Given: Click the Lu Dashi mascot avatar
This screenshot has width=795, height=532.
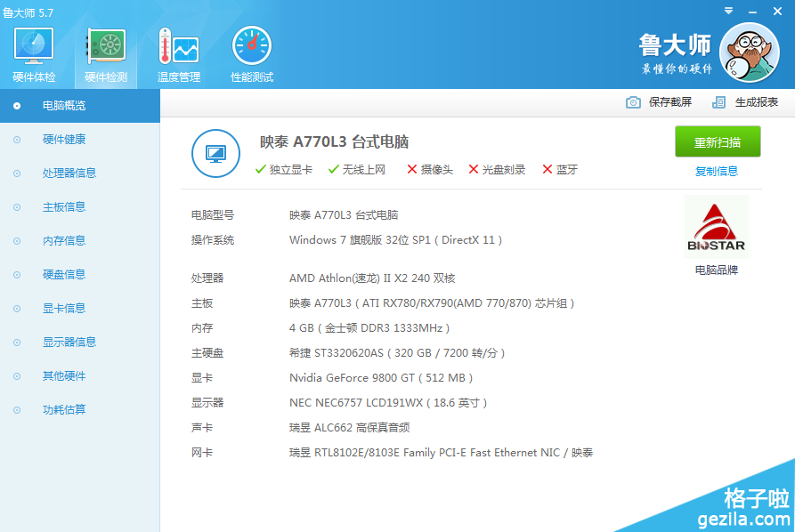Looking at the screenshot, I should 750,52.
